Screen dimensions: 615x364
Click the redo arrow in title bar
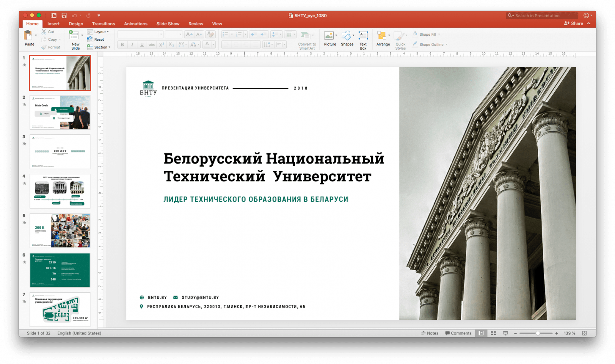click(88, 15)
